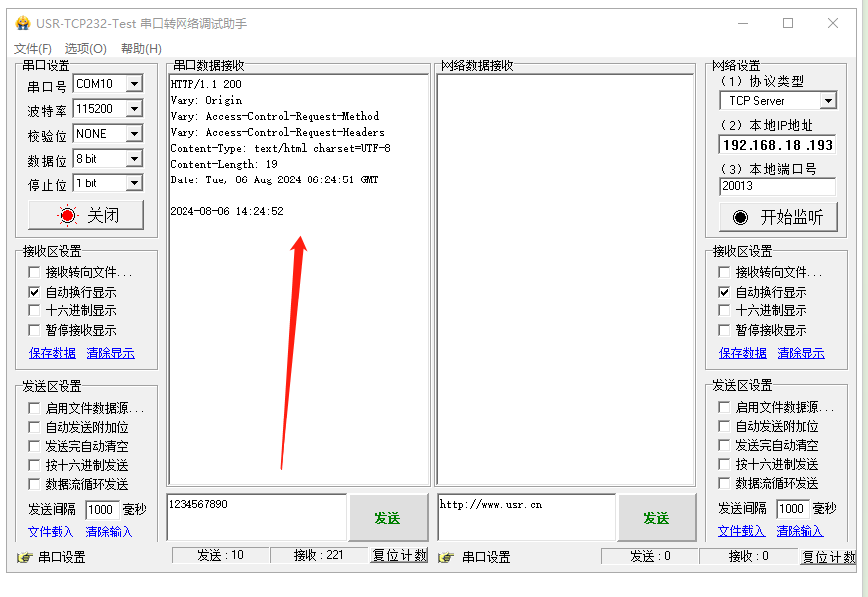The height and width of the screenshot is (597, 868).
Task: Click network 清除输入 link
Action: [x=800, y=531]
